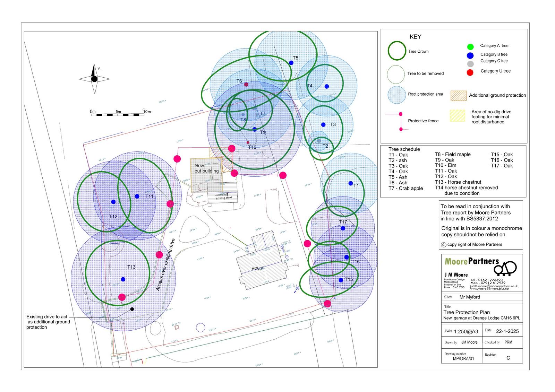Select the Additional ground protection hatched box
The height and width of the screenshot is (392, 555).
458,96
